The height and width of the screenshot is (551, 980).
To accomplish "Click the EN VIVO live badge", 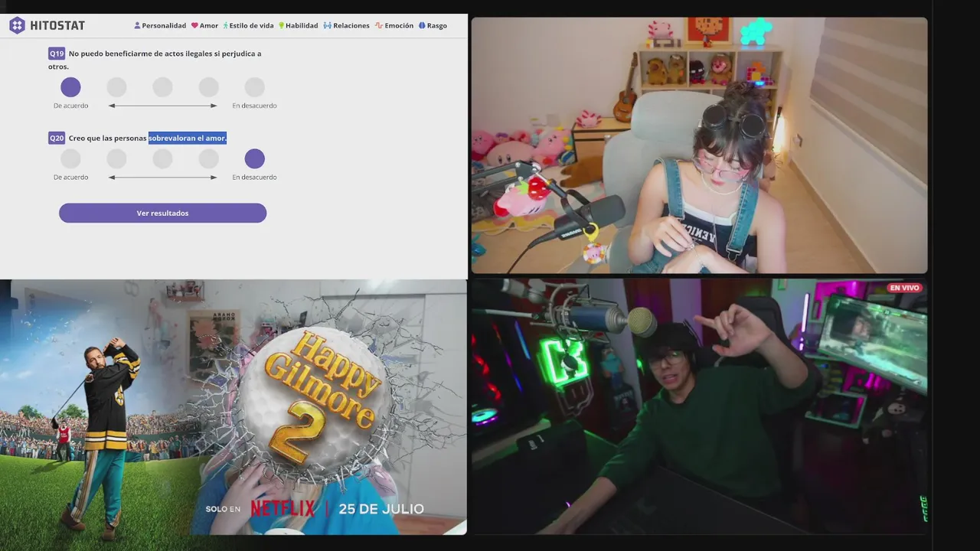I will click(904, 288).
